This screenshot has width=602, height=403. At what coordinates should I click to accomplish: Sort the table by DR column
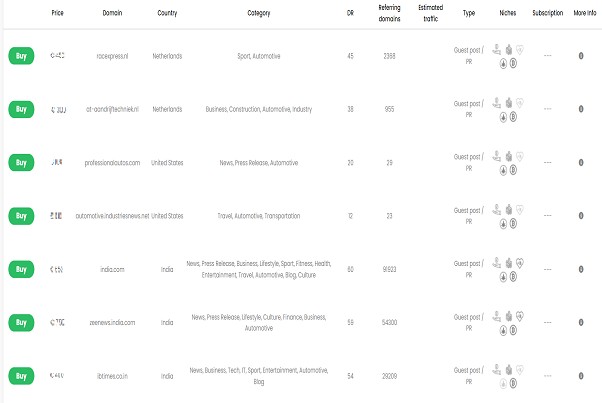pos(350,13)
